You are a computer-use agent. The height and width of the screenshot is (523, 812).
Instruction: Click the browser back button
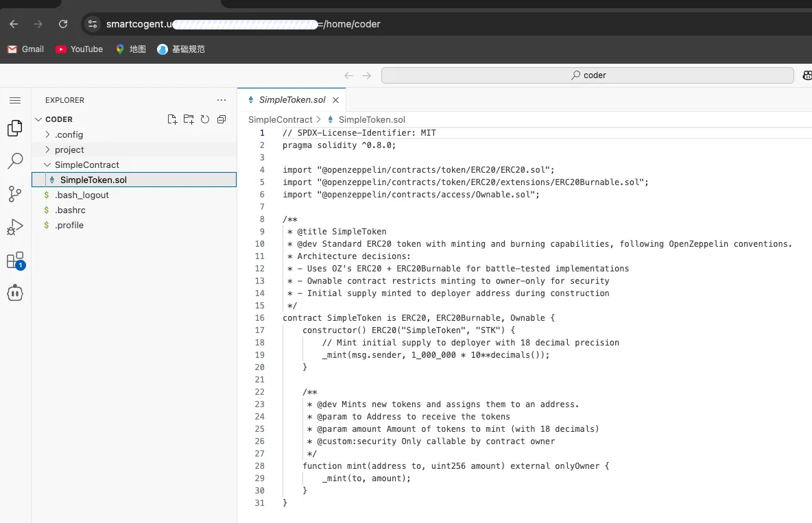pos(14,25)
